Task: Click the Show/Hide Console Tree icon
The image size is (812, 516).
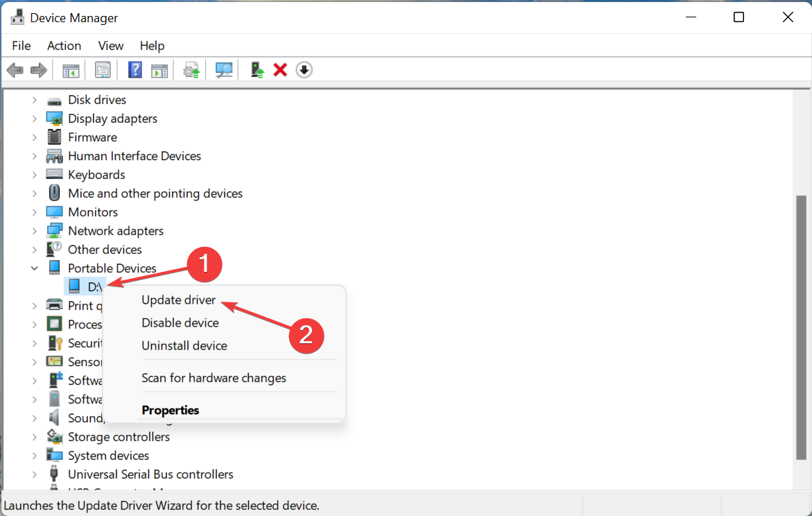Action: pos(71,70)
